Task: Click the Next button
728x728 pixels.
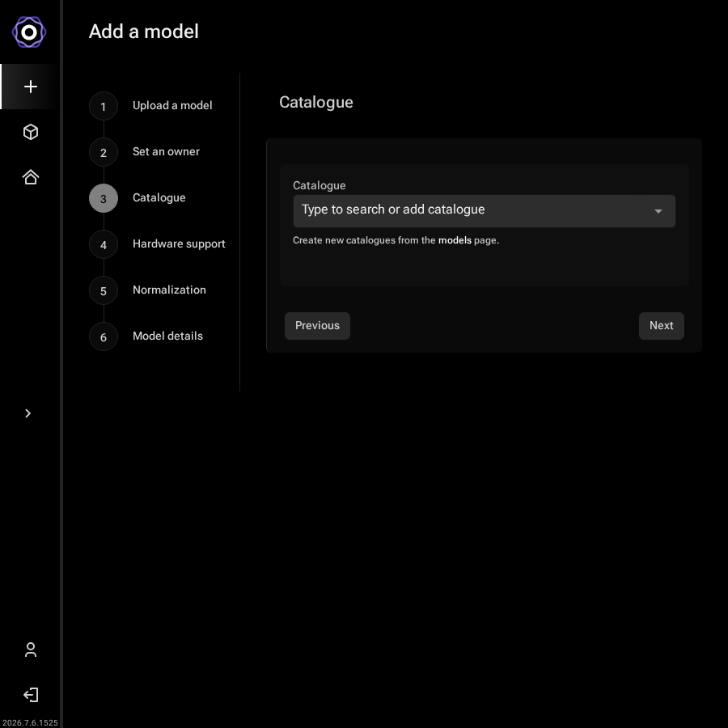Action: 661,326
